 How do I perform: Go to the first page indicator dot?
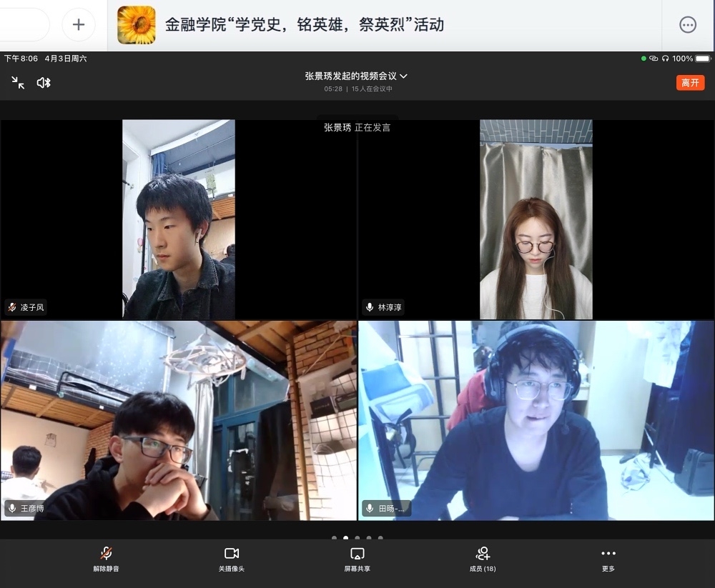334,538
